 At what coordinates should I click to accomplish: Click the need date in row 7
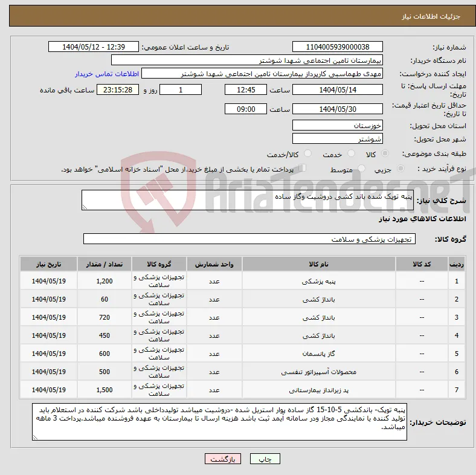click(x=48, y=390)
